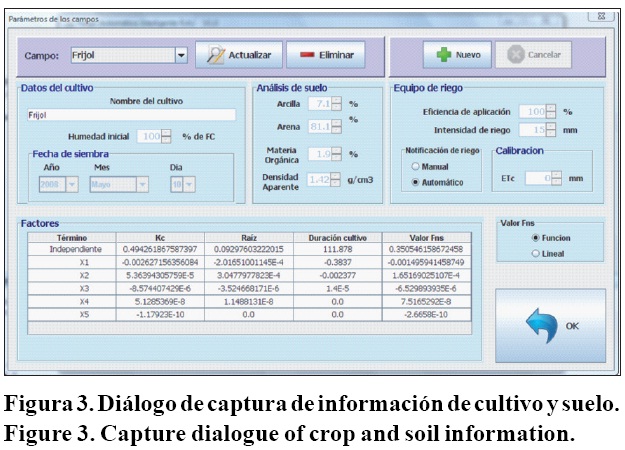
Task: Click the blue arrow OK button
Action: tap(550, 325)
